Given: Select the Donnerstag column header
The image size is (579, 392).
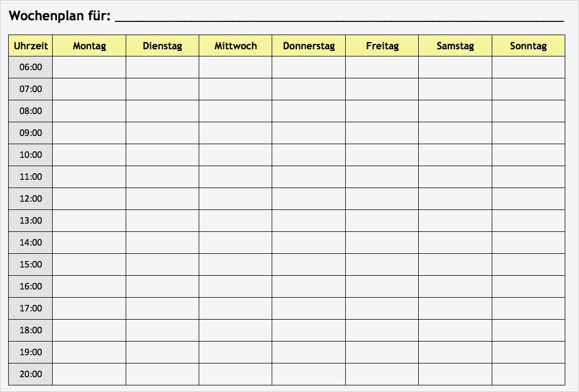Looking at the screenshot, I should [x=309, y=46].
